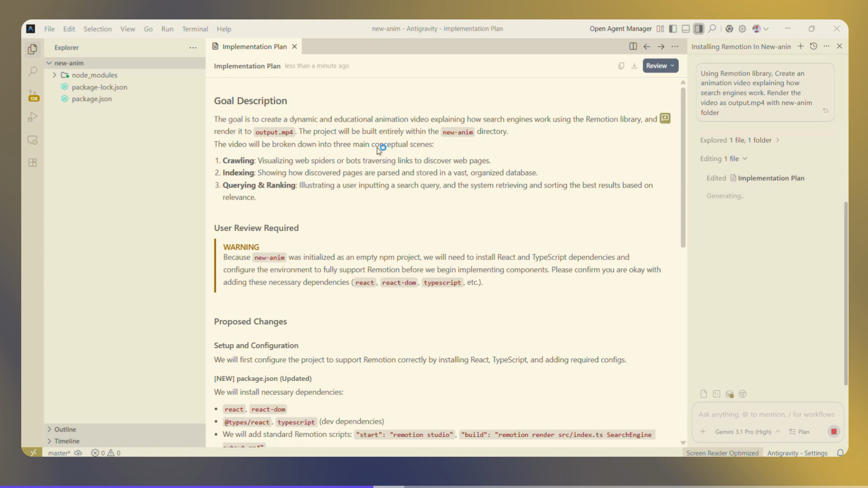Toggle primary side bar visibility

point(673,29)
